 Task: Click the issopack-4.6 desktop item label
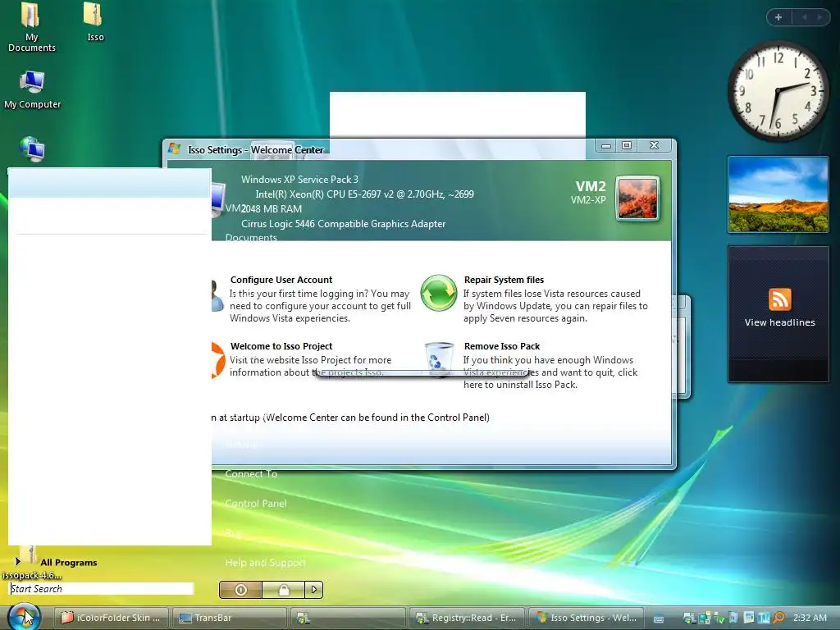click(32, 575)
